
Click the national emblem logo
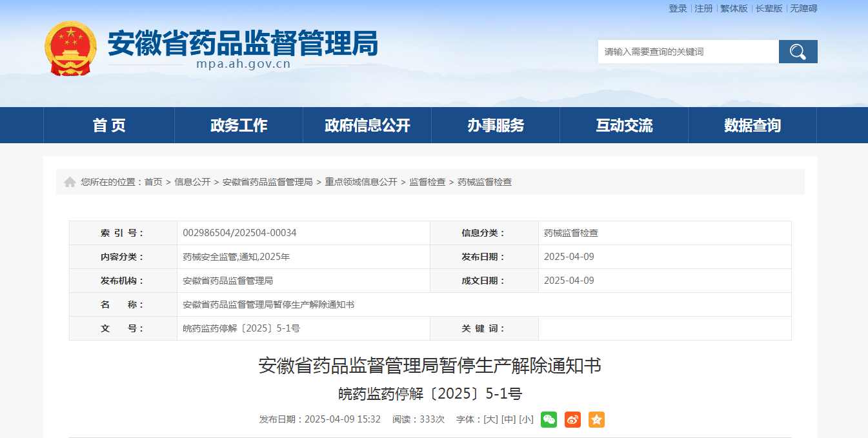[x=70, y=48]
